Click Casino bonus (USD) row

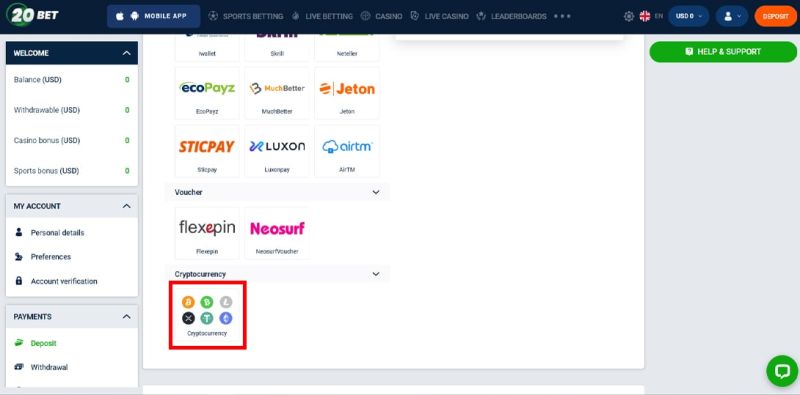coord(71,140)
